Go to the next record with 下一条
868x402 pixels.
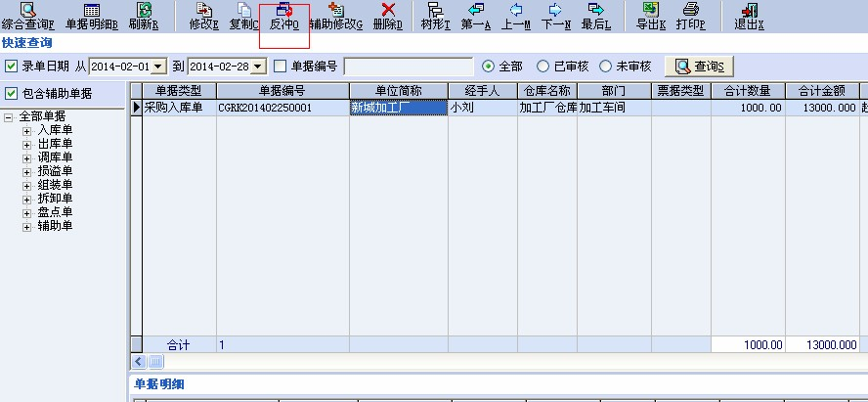[555, 10]
